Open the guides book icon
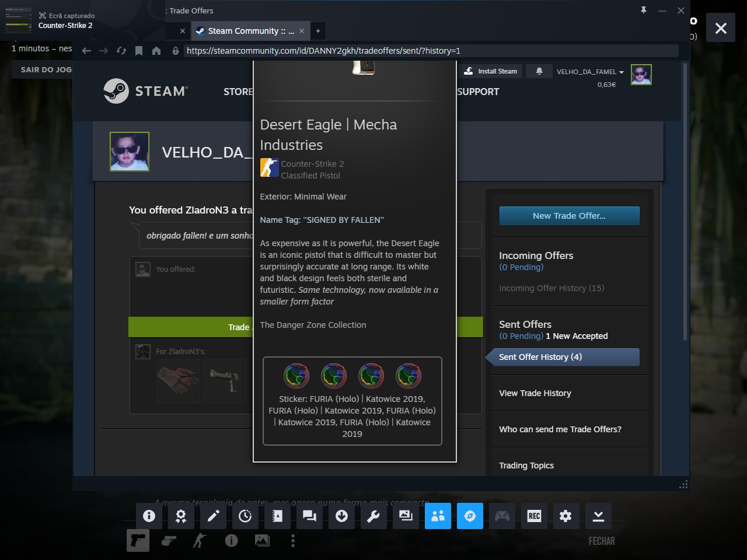Viewport: 747px width, 560px height. point(277,516)
